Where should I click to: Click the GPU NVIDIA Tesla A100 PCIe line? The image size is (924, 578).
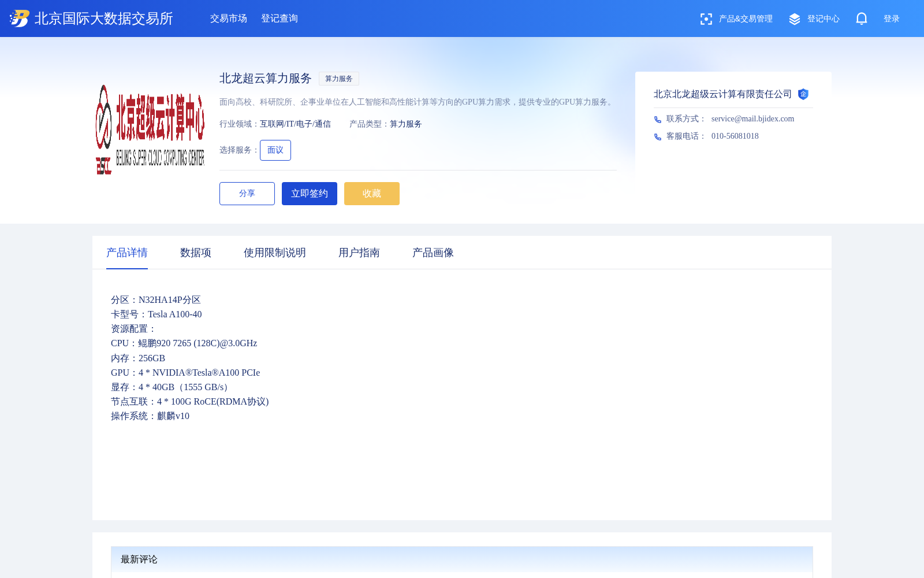tap(185, 372)
